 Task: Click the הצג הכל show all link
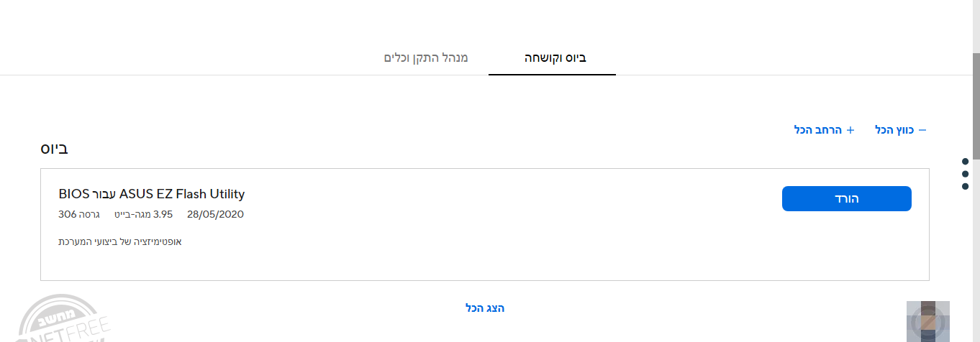tap(485, 308)
